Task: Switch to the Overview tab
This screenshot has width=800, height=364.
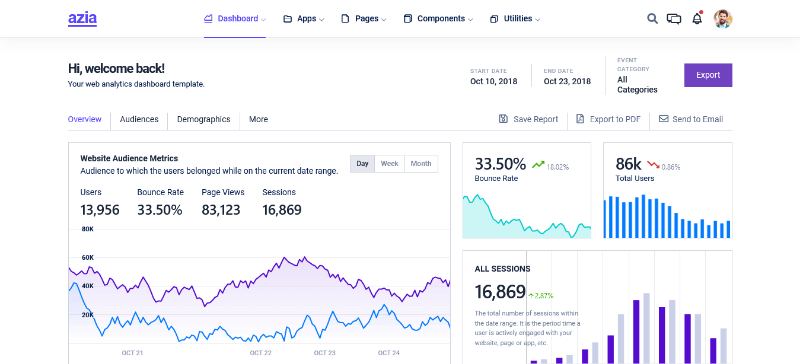Action: tap(85, 119)
